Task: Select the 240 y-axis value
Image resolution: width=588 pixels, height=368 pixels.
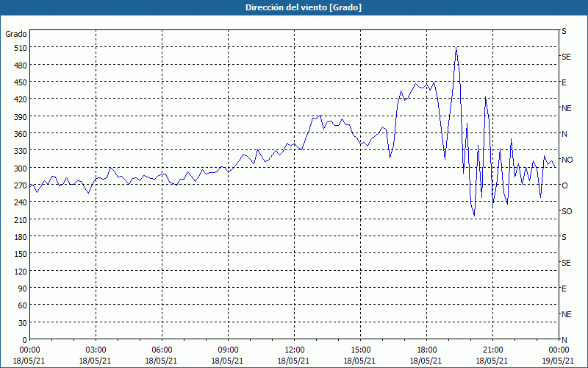Action: point(21,202)
